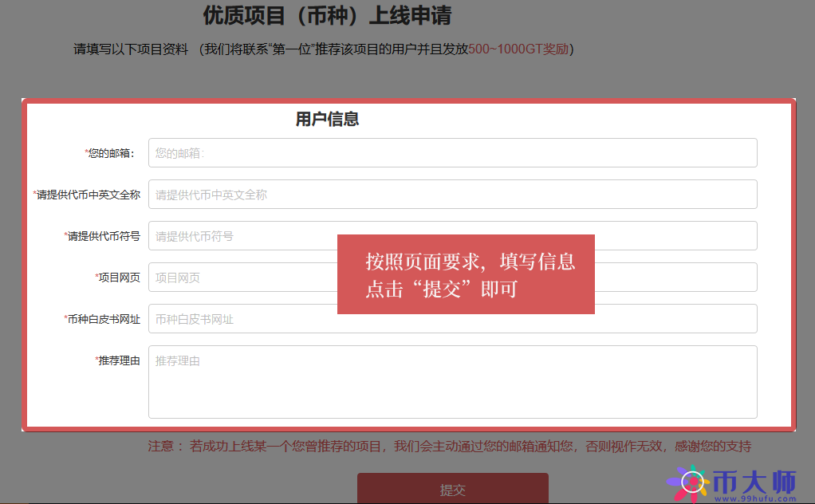Screen dimensions: 815x504
Task: Click the red instruction overlay box
Action: click(467, 274)
